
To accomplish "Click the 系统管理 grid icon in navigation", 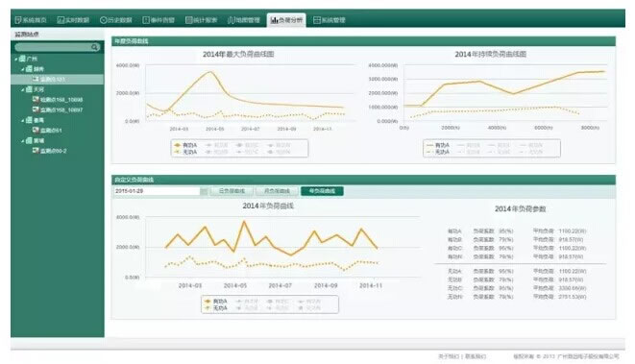I will pyautogui.click(x=317, y=20).
